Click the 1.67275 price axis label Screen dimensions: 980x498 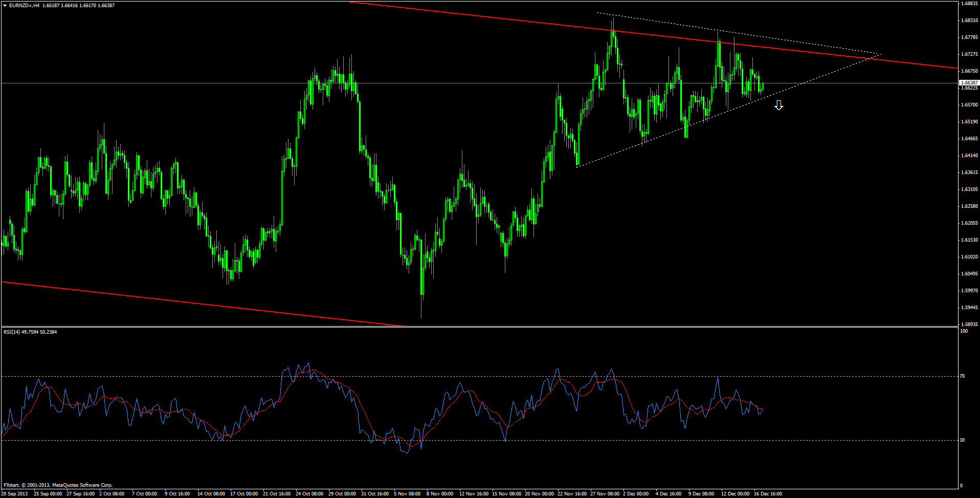pos(969,54)
